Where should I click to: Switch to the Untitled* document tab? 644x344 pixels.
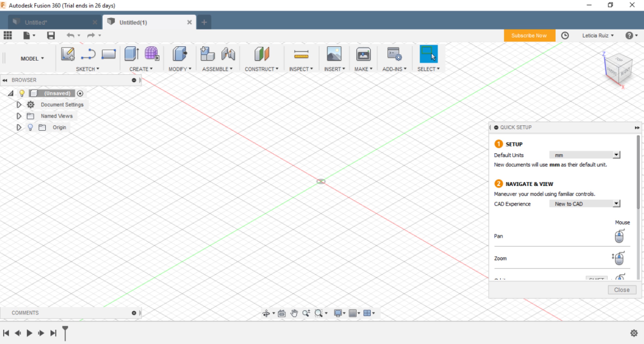[36, 22]
